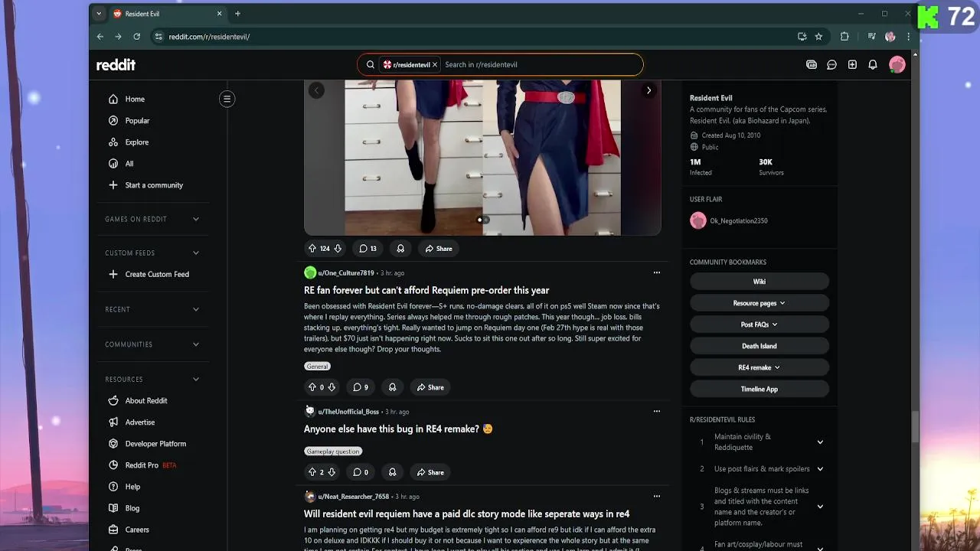Open Death Island bookmark
The width and height of the screenshot is (980, 551).
759,346
